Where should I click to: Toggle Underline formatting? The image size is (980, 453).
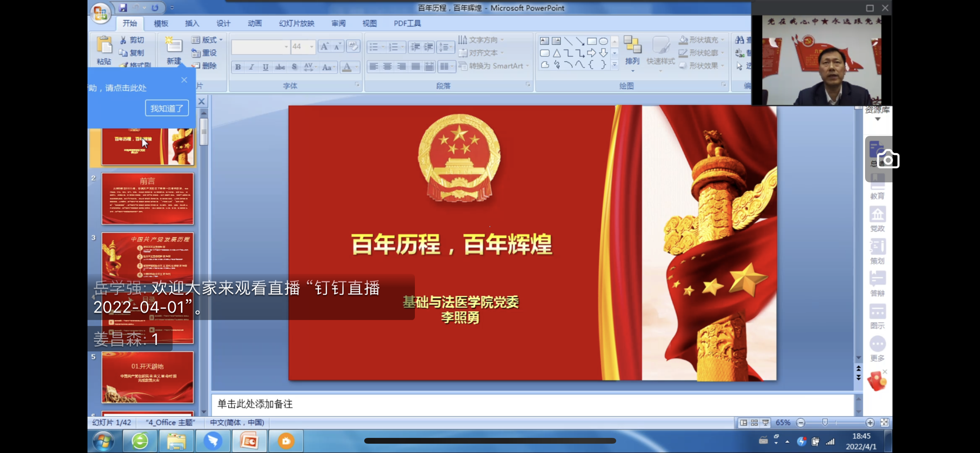[x=266, y=67]
